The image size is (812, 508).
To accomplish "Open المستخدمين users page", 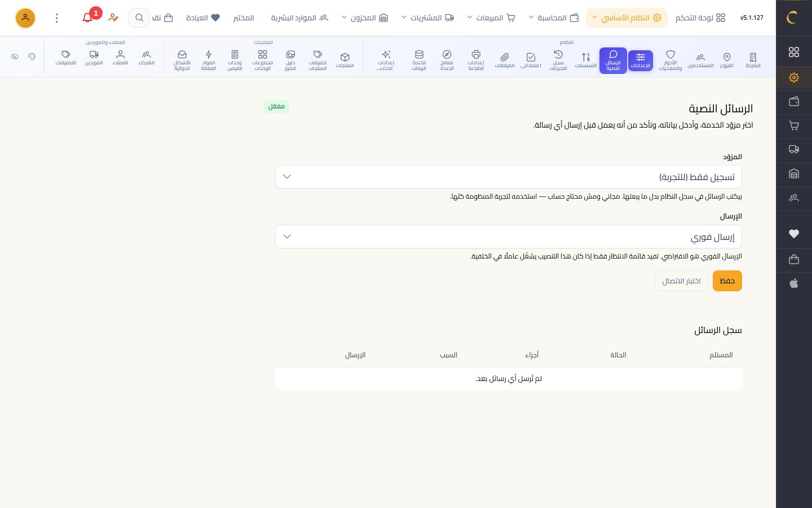I will point(700,60).
